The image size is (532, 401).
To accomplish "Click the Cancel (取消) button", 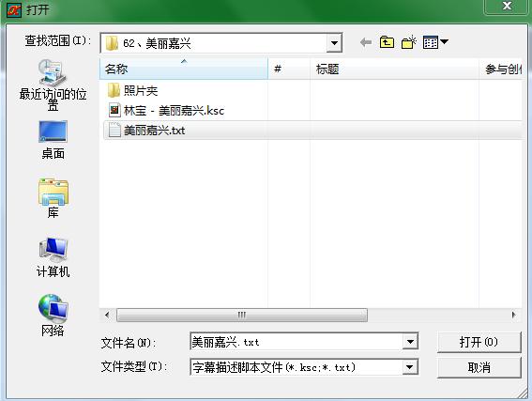I will [x=479, y=367].
